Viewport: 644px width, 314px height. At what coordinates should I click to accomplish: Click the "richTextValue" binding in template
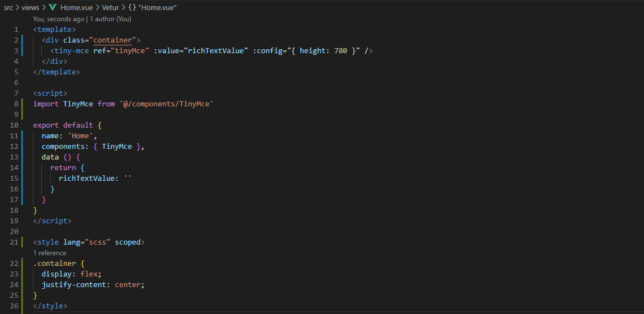(x=216, y=50)
